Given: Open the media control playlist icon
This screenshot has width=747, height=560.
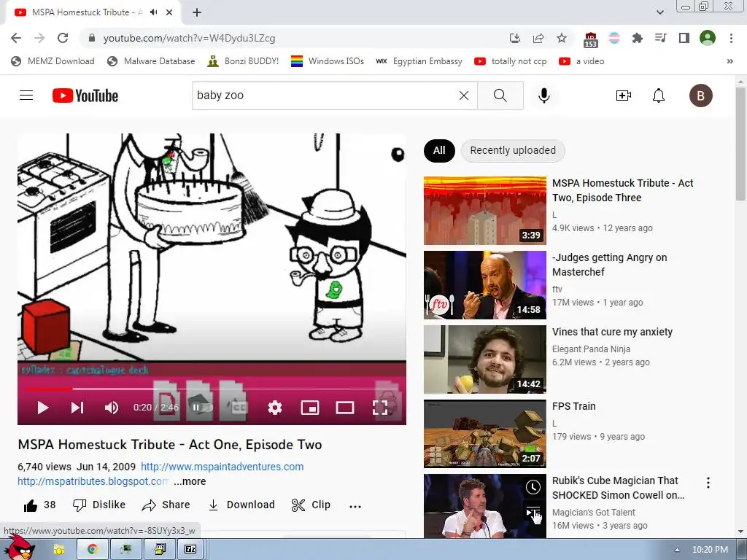Looking at the screenshot, I should tap(660, 38).
